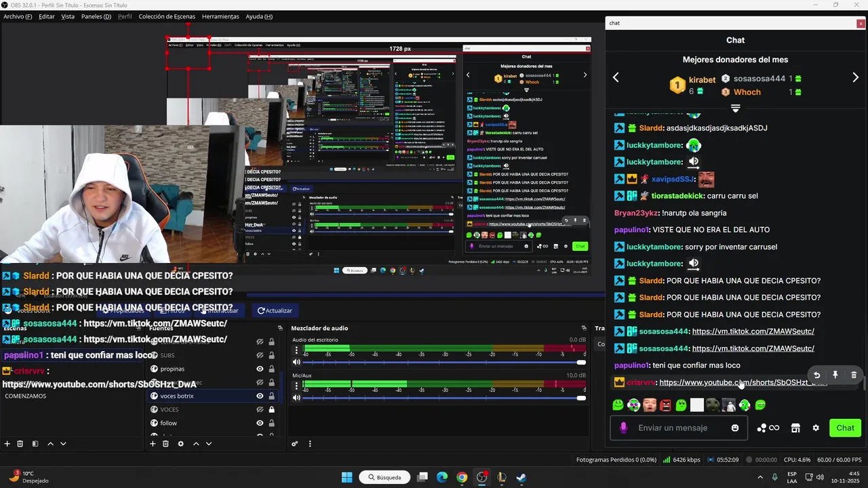This screenshot has height=488, width=868.
Task: Reply to crisrvrv message with arrow icon
Action: click(x=817, y=375)
